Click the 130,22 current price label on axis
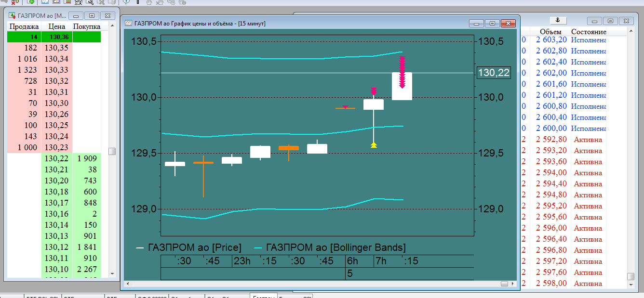This screenshot has height=298, width=644. pyautogui.click(x=493, y=73)
